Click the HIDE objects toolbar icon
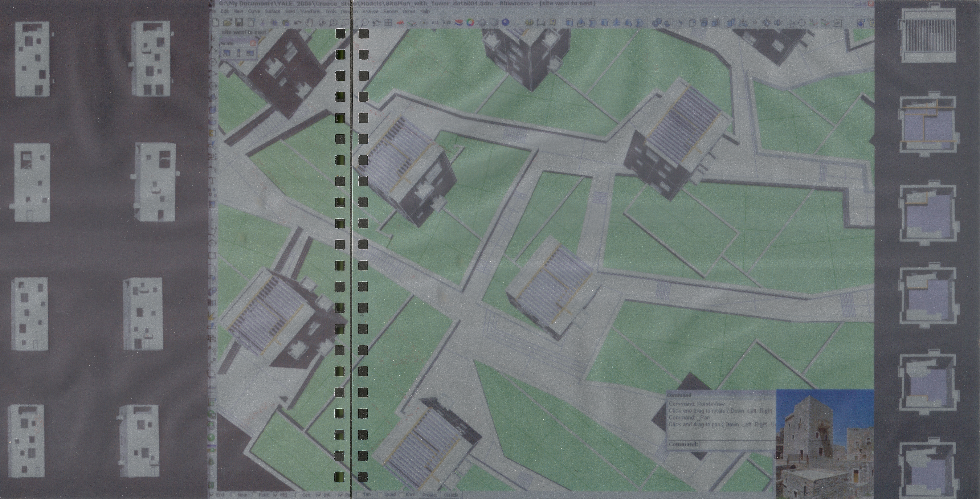 447,23
